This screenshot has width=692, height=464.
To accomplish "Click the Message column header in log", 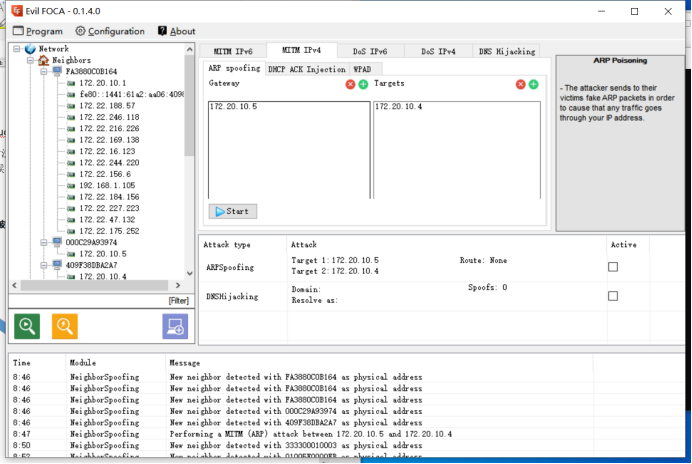I will [185, 363].
